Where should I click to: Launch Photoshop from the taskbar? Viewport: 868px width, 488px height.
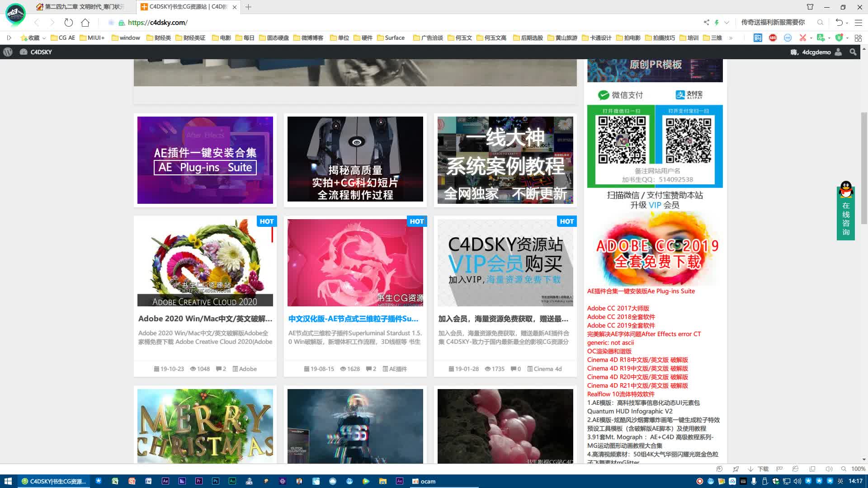pos(216,481)
